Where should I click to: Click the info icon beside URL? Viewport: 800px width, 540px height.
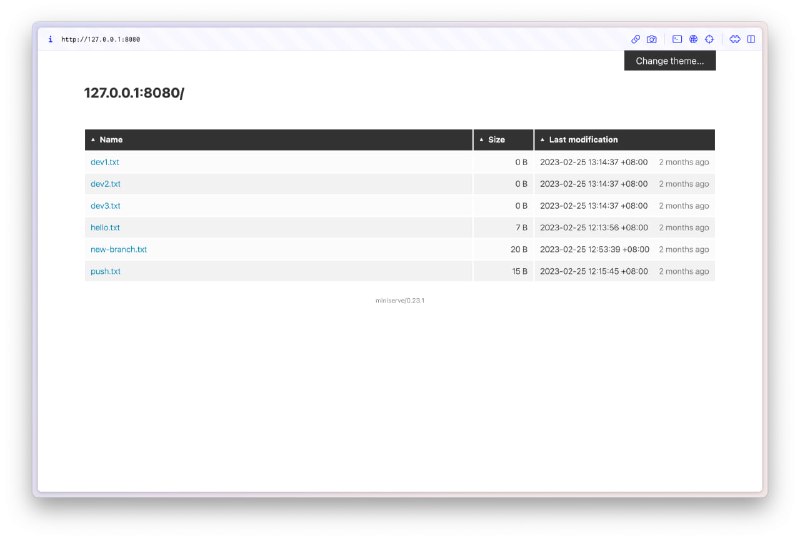(50, 39)
